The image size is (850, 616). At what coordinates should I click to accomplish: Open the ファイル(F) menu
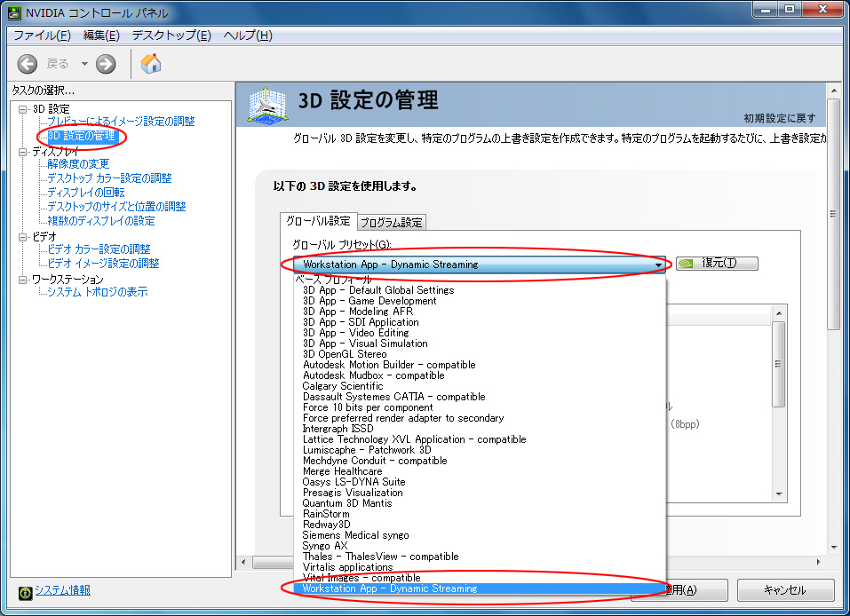[x=42, y=36]
